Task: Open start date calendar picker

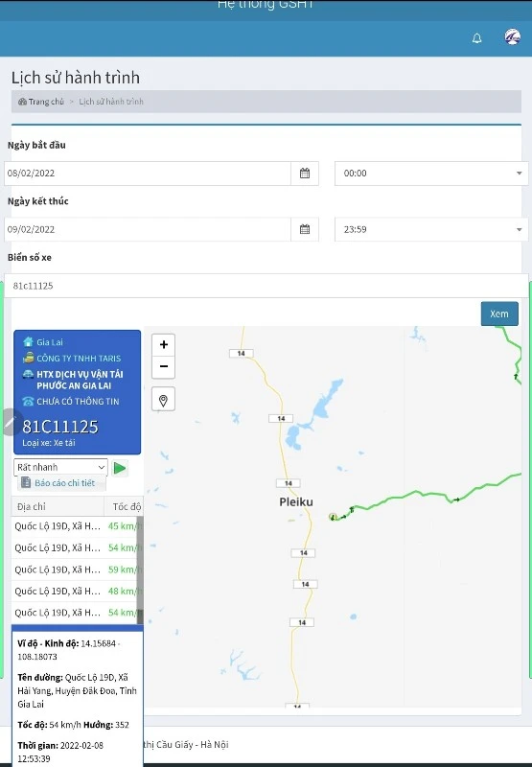Action: coord(305,174)
